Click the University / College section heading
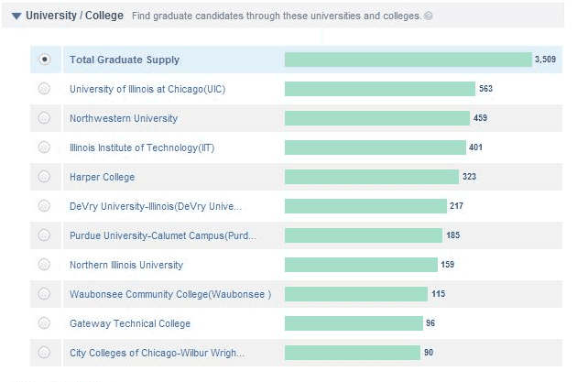 click(74, 16)
